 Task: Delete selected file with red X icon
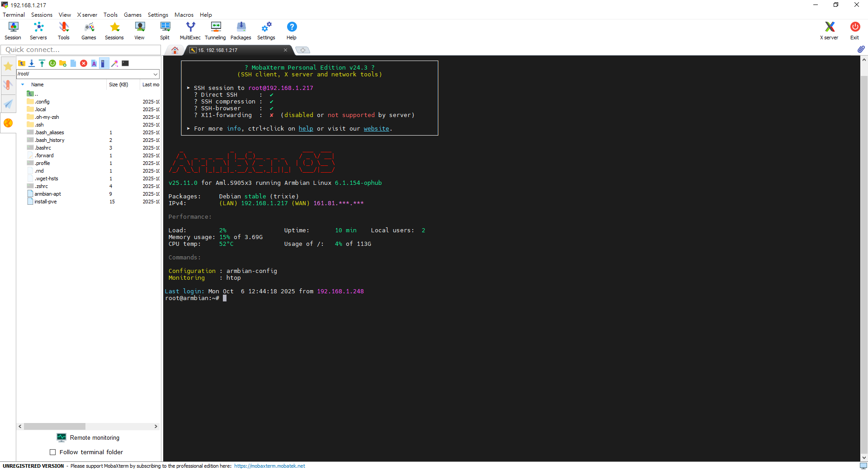84,63
